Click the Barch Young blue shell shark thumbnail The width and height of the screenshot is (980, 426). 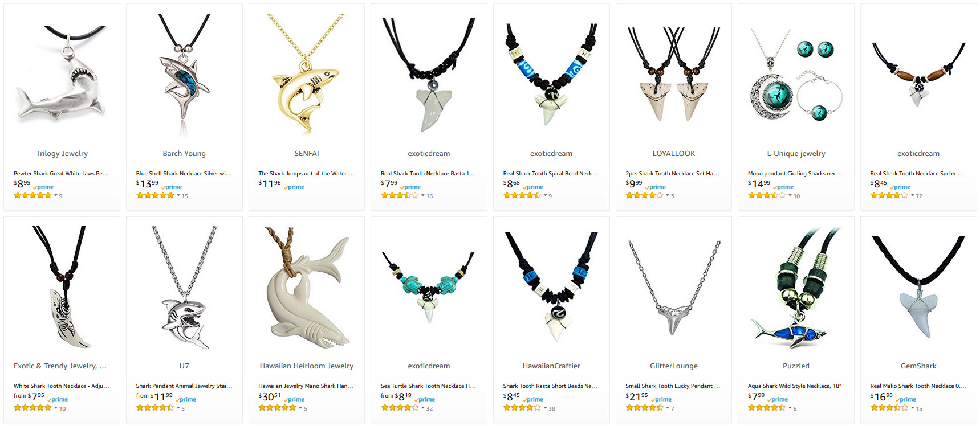[x=184, y=74]
